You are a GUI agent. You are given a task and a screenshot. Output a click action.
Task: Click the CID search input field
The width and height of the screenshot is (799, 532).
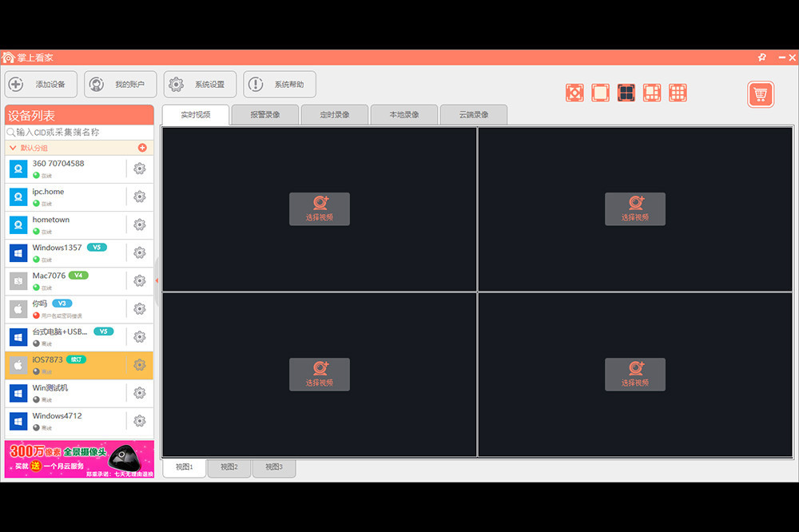pos(80,132)
